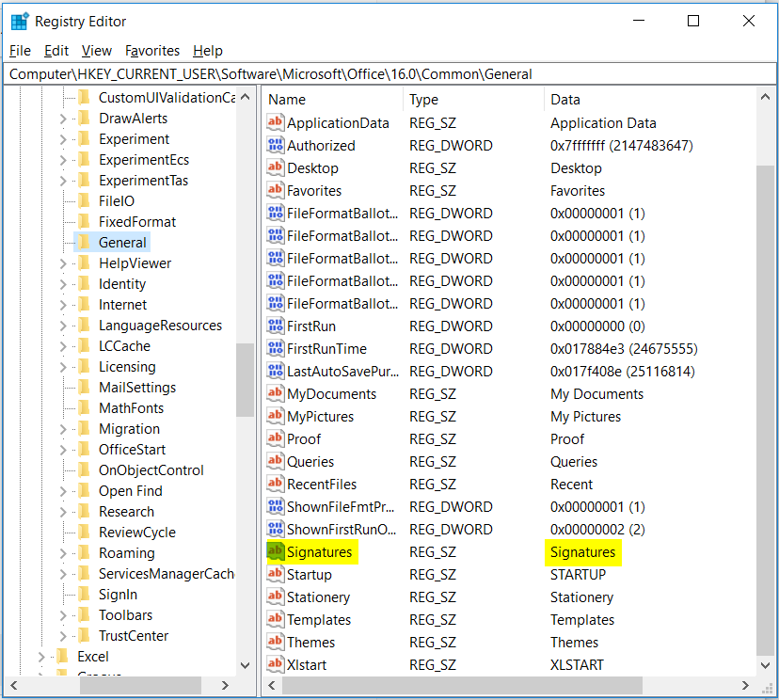Click the RecentFiles string icon
This screenshot has height=700, width=779.
click(x=276, y=484)
